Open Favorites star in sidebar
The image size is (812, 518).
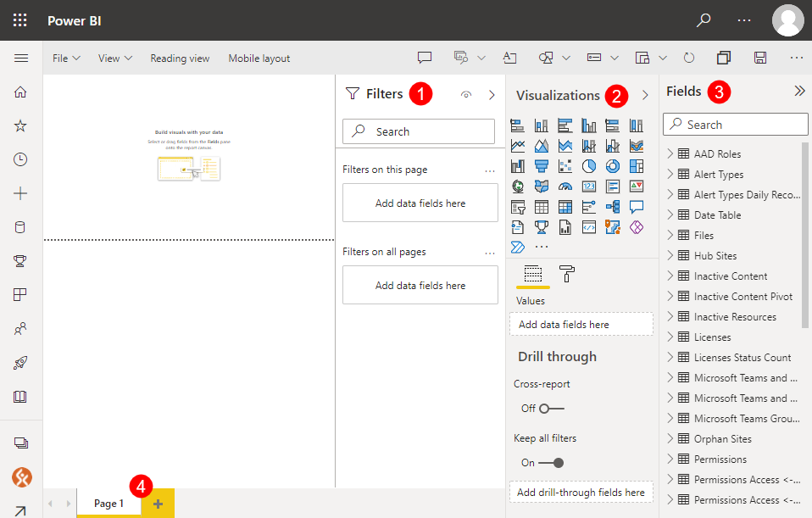(20, 125)
